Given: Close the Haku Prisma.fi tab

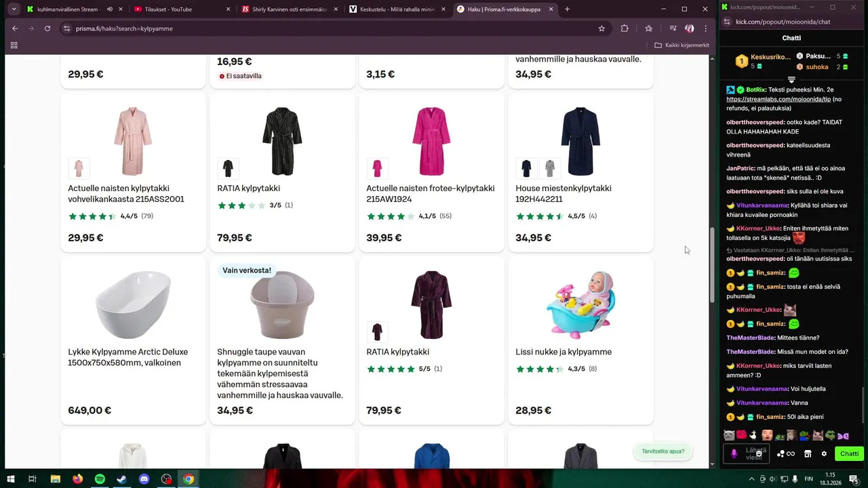Looking at the screenshot, I should click(x=551, y=9).
